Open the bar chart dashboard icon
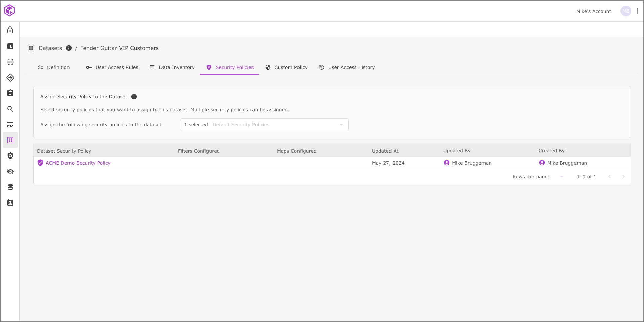This screenshot has width=644, height=322. [x=10, y=46]
